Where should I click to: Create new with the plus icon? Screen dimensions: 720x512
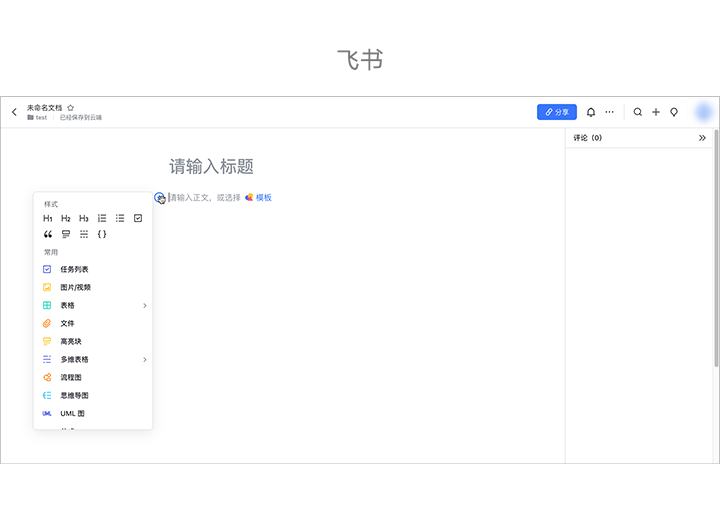tap(656, 112)
